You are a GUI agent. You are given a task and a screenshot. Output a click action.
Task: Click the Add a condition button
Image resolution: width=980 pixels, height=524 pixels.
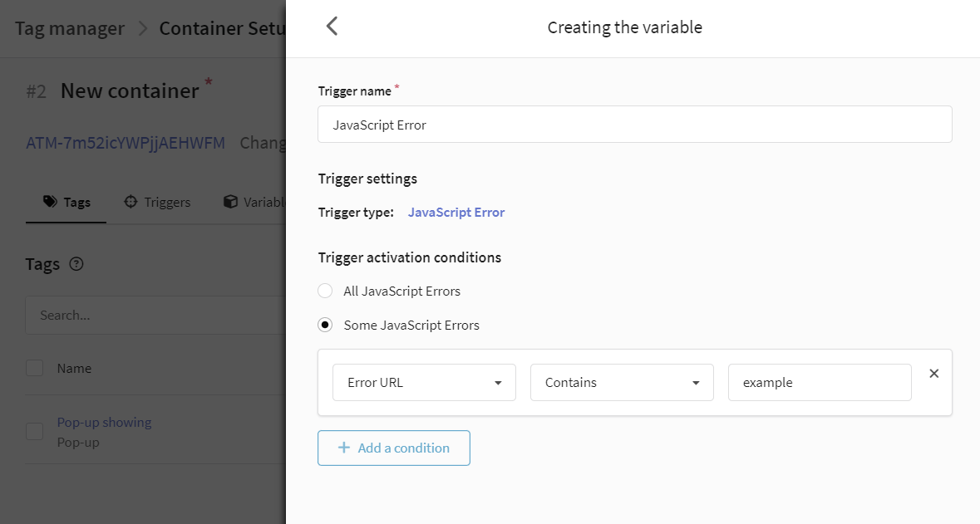tap(394, 448)
